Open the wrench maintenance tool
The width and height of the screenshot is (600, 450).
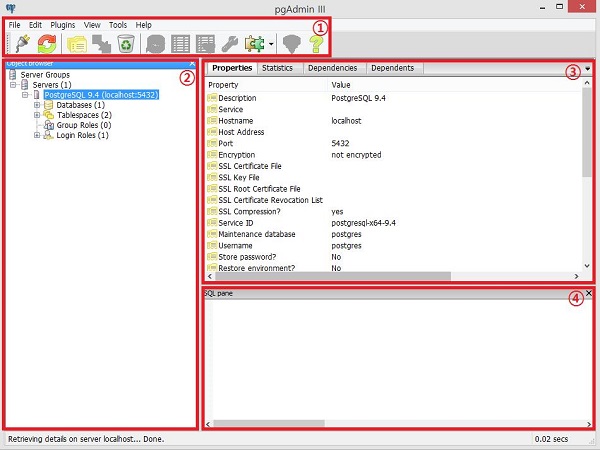[x=230, y=44]
